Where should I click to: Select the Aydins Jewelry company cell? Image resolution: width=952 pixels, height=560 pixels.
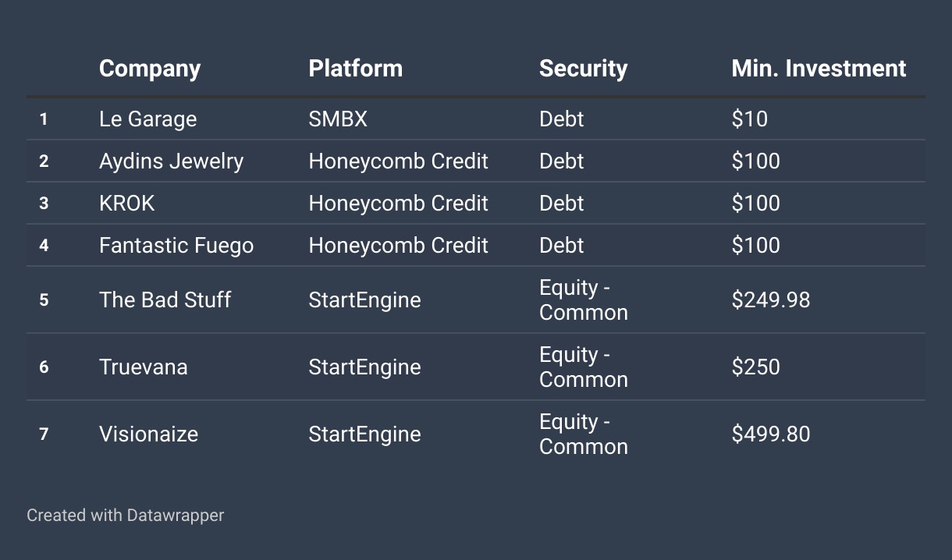tap(172, 161)
